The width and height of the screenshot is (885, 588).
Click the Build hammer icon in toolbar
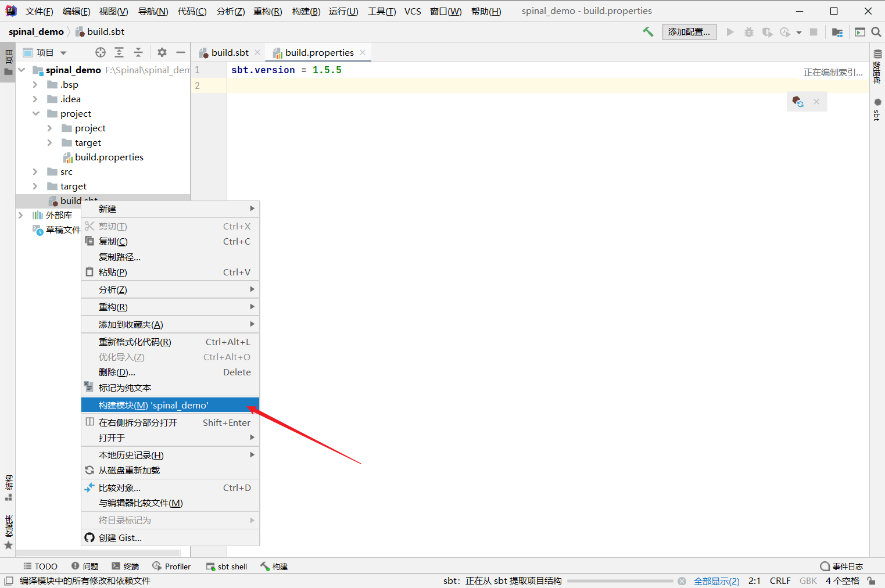click(x=648, y=32)
